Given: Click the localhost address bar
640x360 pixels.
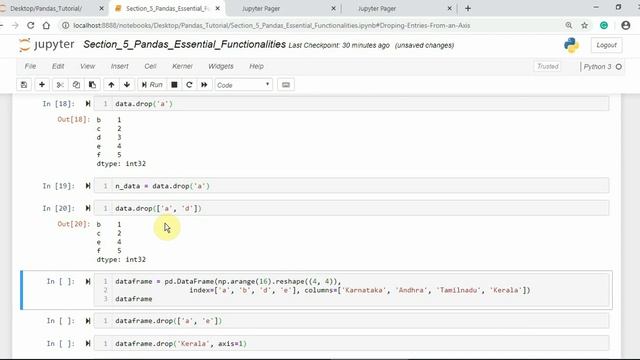Looking at the screenshot, I should pyautogui.click(x=271, y=25).
